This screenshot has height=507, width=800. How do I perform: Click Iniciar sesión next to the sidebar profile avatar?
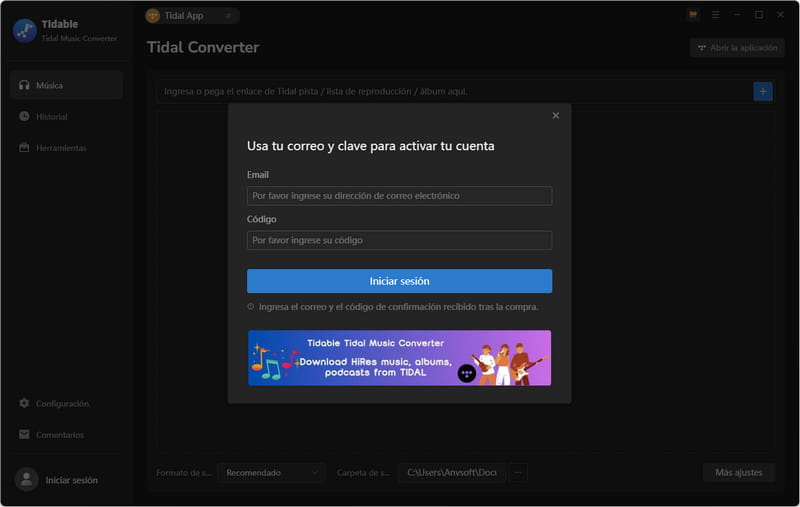71,480
